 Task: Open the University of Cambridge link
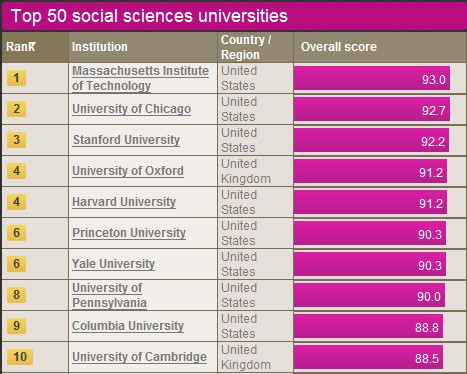tap(139, 357)
